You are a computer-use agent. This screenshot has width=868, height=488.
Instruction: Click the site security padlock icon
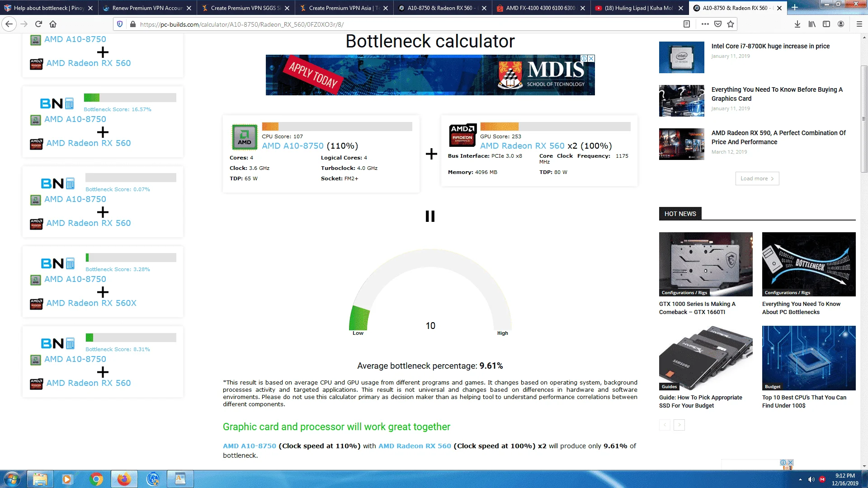133,24
